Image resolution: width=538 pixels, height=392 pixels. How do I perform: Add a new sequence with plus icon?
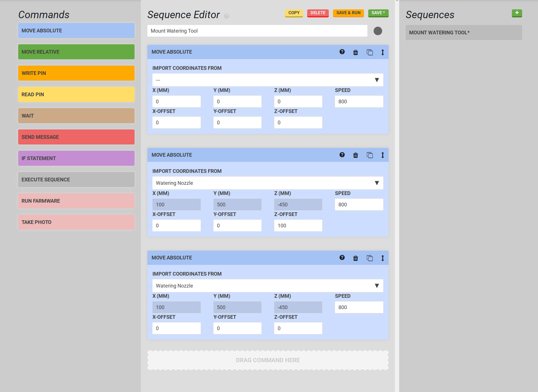(517, 13)
